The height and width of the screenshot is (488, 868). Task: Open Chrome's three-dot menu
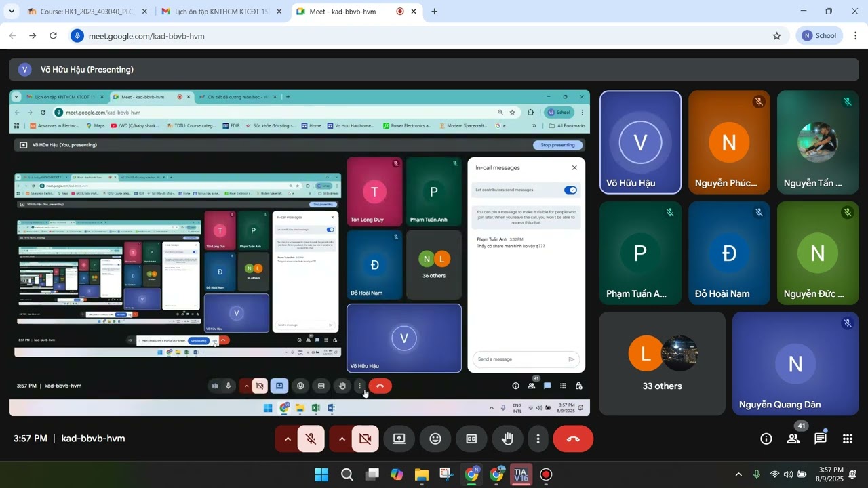[x=855, y=36]
